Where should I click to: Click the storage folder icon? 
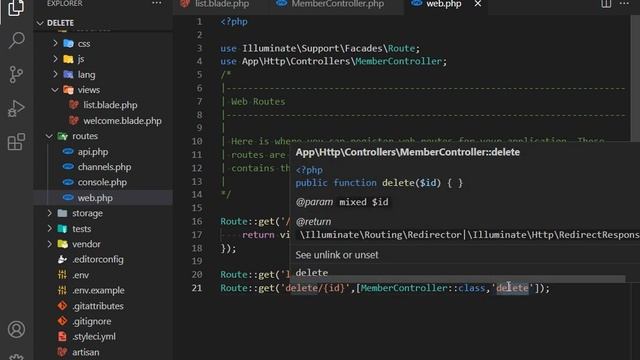tap(63, 213)
